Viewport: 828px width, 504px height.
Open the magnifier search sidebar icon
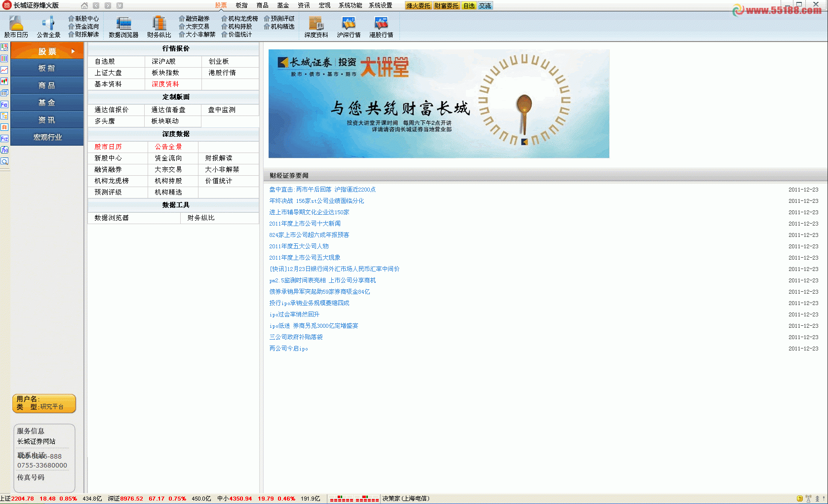[4, 161]
